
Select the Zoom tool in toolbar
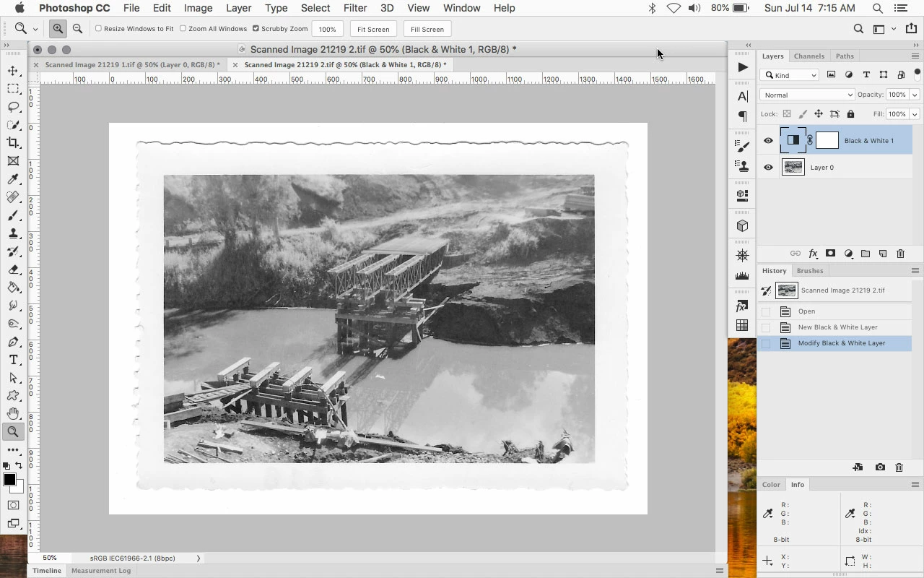pos(13,432)
